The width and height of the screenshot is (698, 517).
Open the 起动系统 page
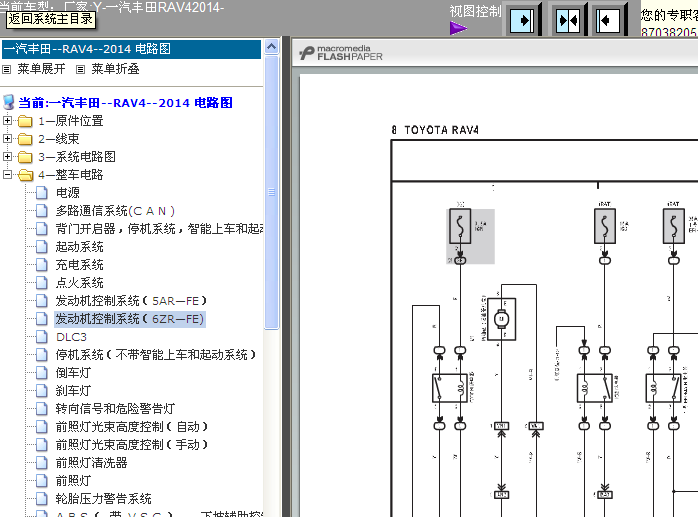[79, 247]
